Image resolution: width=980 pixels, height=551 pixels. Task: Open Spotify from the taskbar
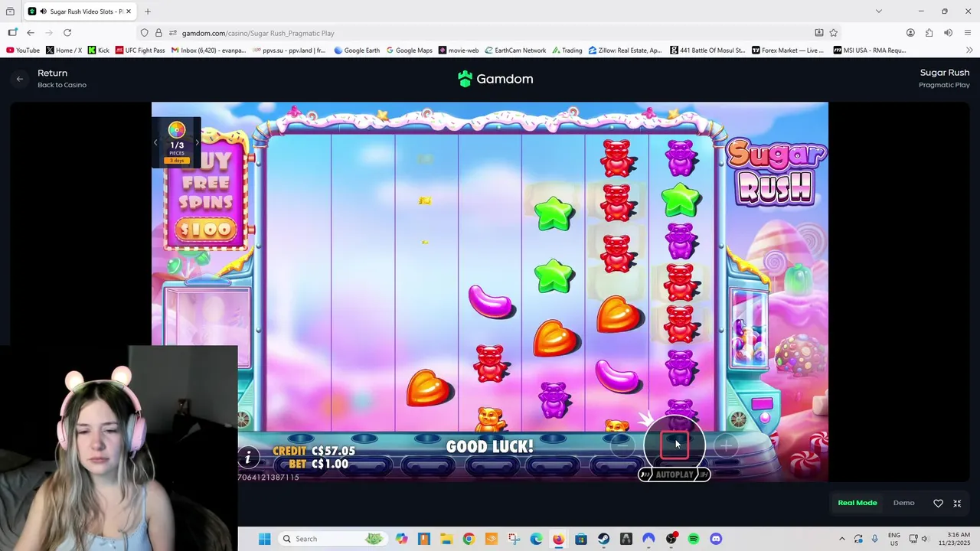(693, 539)
